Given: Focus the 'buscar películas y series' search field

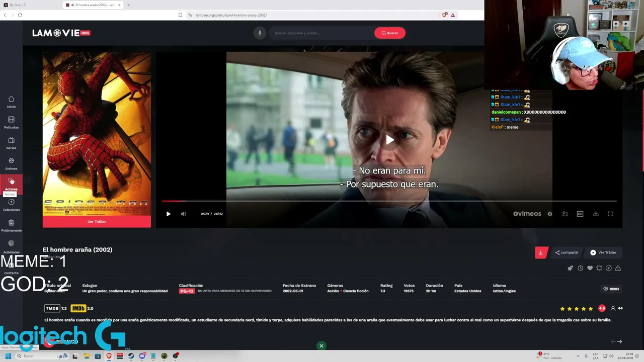Looking at the screenshot, I should tap(321, 33).
